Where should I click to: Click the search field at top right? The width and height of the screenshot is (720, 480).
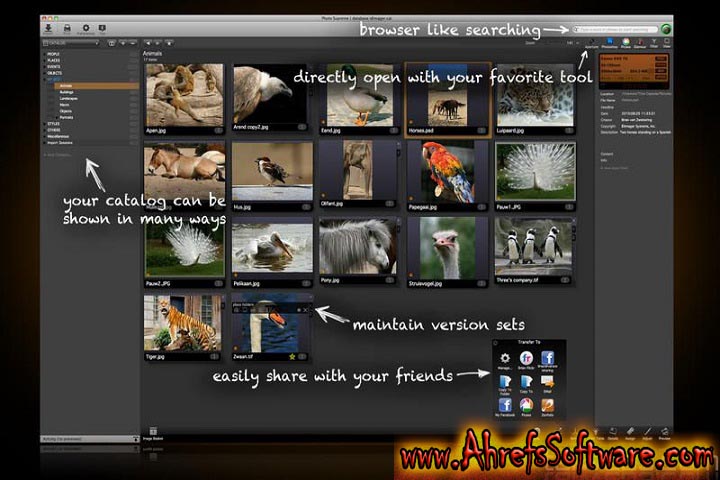[615, 29]
